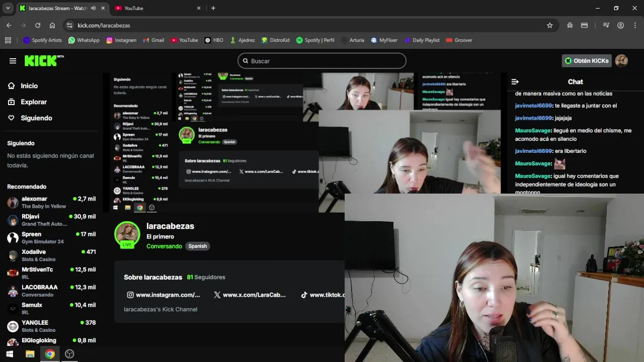Open Chrome profile icon
Screen dimensions: 644x362
point(620,25)
